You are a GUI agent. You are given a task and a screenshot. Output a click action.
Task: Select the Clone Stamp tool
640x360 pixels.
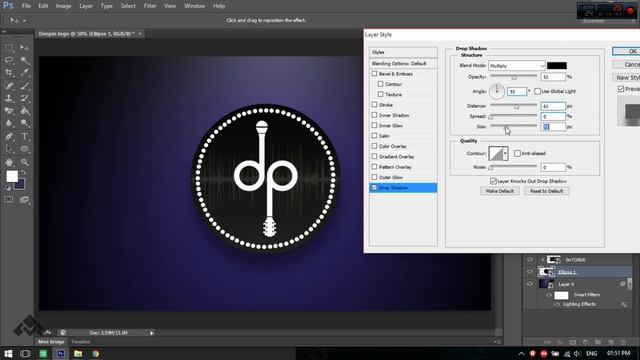coord(9,98)
